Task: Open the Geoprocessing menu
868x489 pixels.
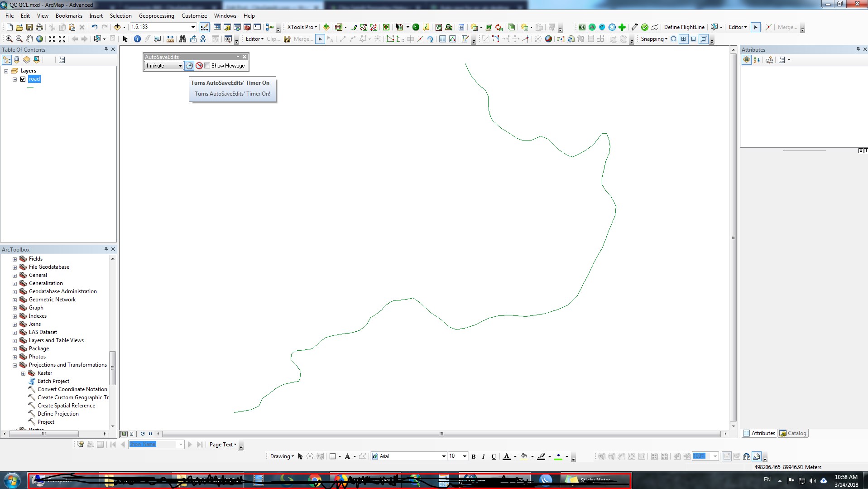Action: 156,16
